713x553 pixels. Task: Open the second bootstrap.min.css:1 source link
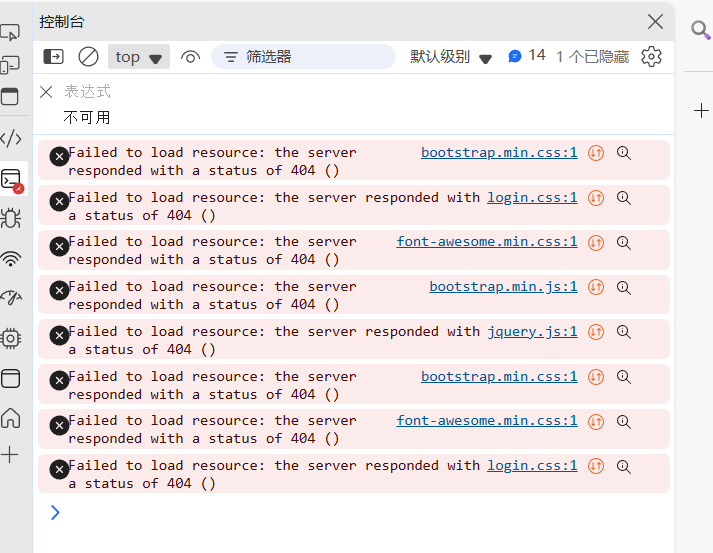499,377
